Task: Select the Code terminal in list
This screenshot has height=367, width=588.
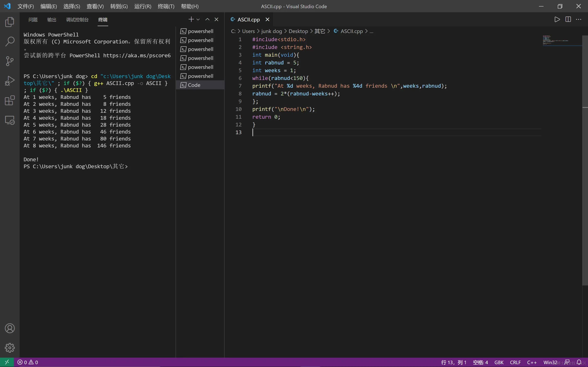Action: [194, 85]
